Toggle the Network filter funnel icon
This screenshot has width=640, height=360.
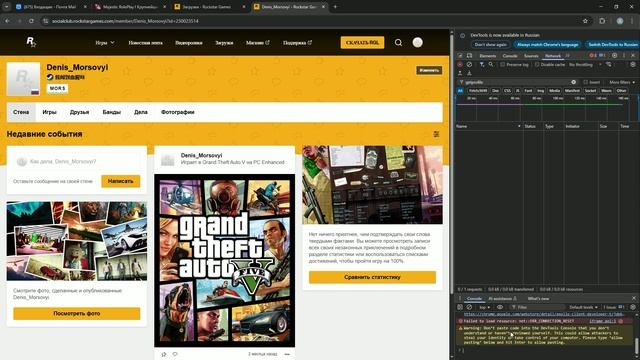482,64
